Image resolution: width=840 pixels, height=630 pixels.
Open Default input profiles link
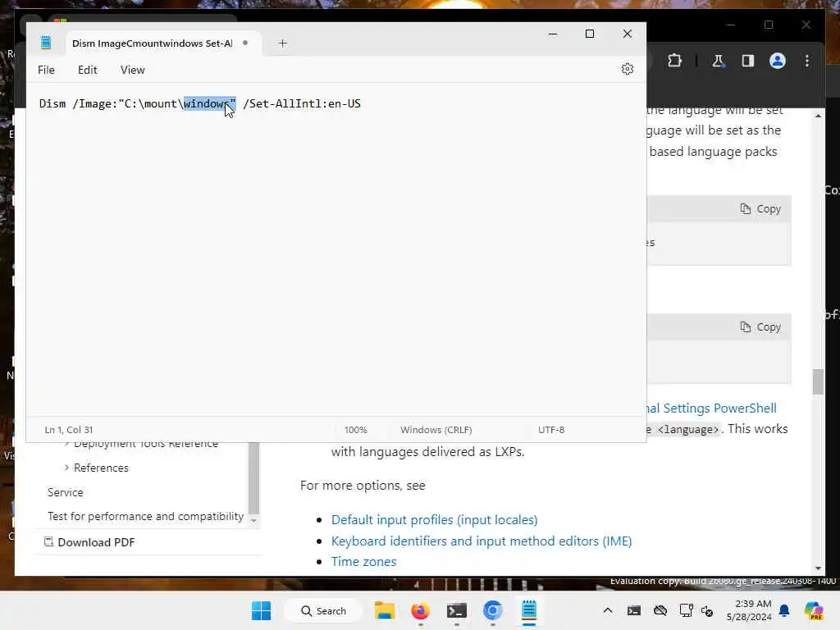(434, 519)
